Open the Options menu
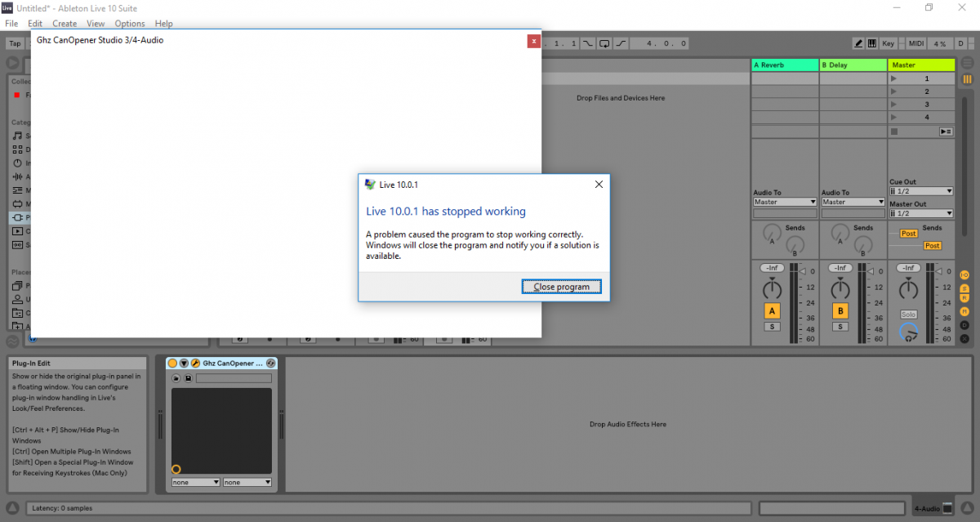The image size is (980, 522). coord(130,24)
